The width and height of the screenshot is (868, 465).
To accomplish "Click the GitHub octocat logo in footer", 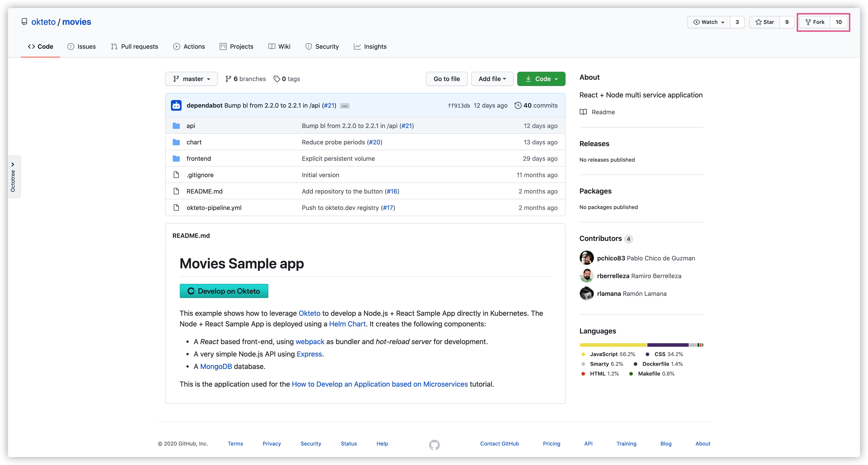I will 434,445.
